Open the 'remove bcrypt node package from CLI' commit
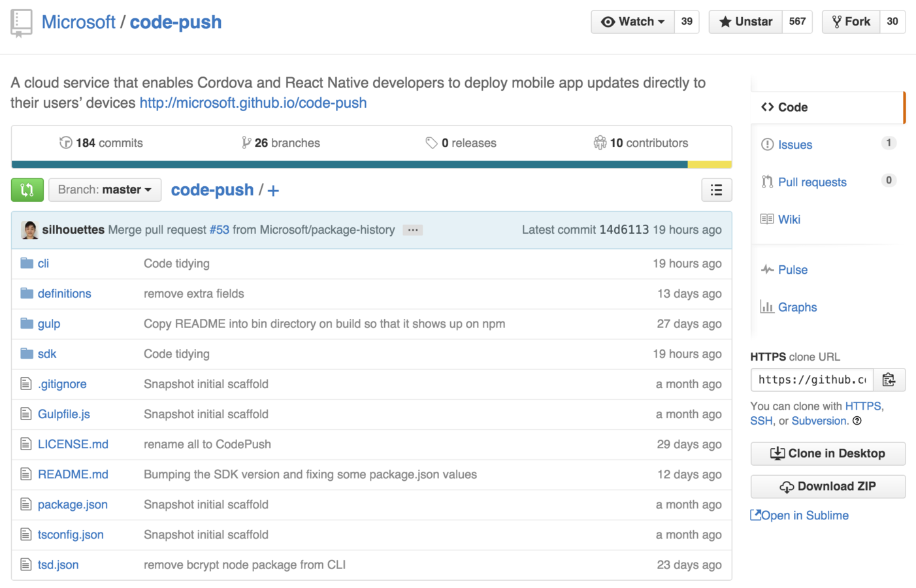 (244, 565)
